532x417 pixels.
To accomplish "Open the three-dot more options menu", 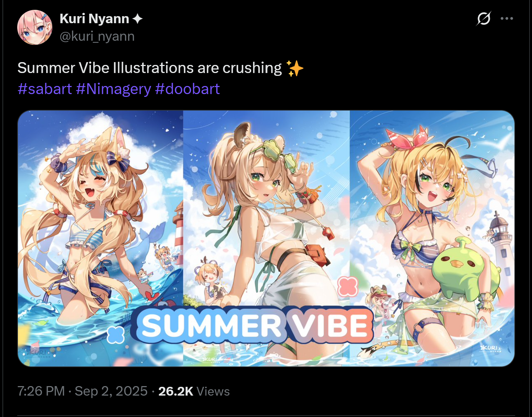I will (x=507, y=18).
